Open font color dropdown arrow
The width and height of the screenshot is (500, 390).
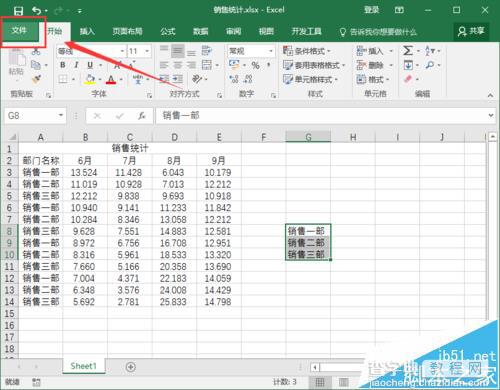[121, 79]
